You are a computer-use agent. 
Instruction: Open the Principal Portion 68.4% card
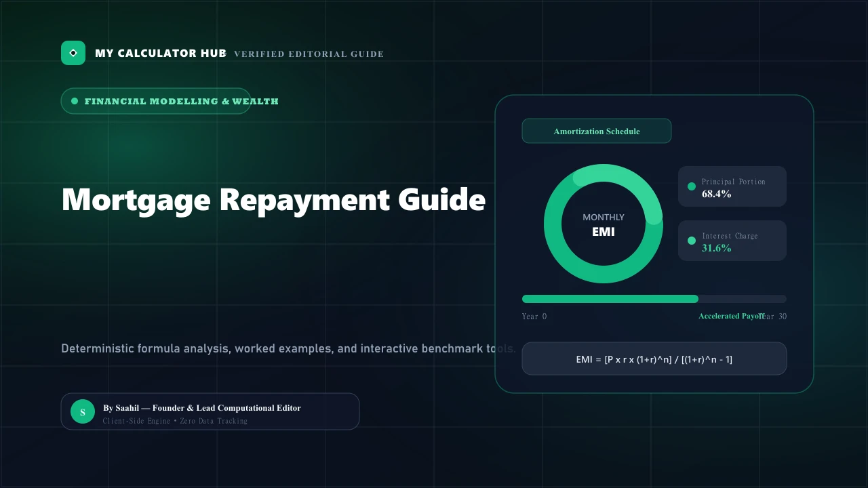(732, 186)
